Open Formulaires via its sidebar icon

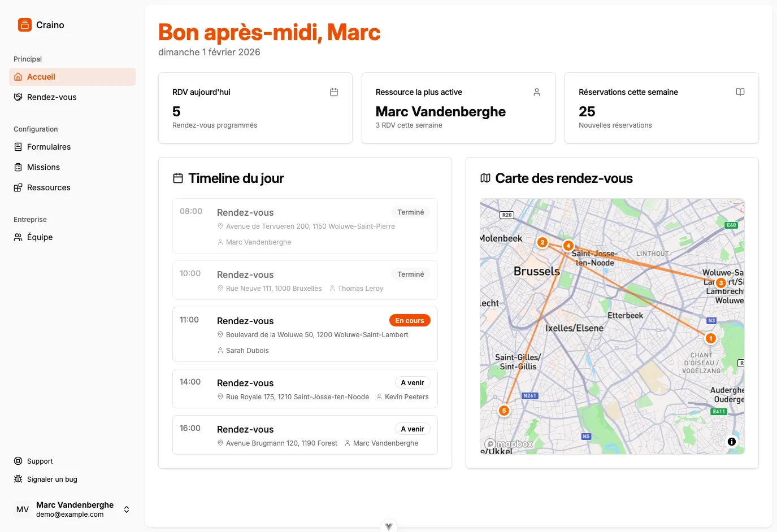[x=18, y=147]
